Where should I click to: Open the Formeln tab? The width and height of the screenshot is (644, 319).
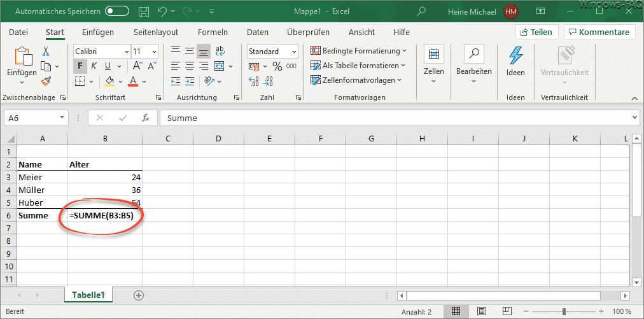[x=213, y=32]
